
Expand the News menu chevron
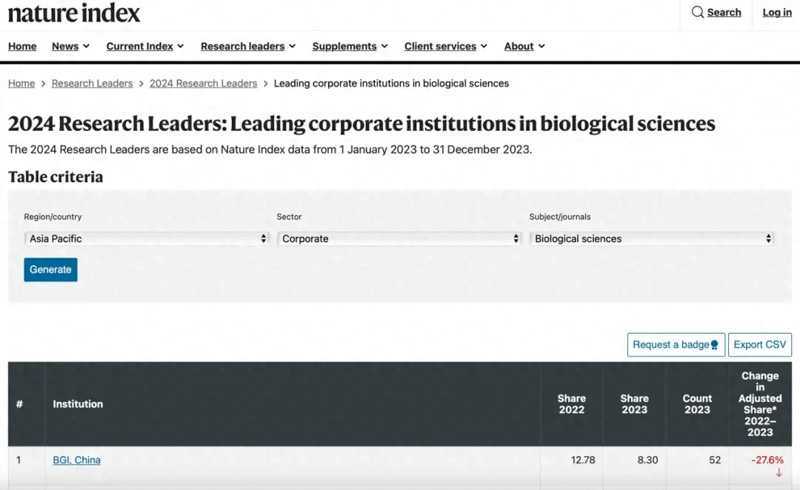click(x=86, y=46)
